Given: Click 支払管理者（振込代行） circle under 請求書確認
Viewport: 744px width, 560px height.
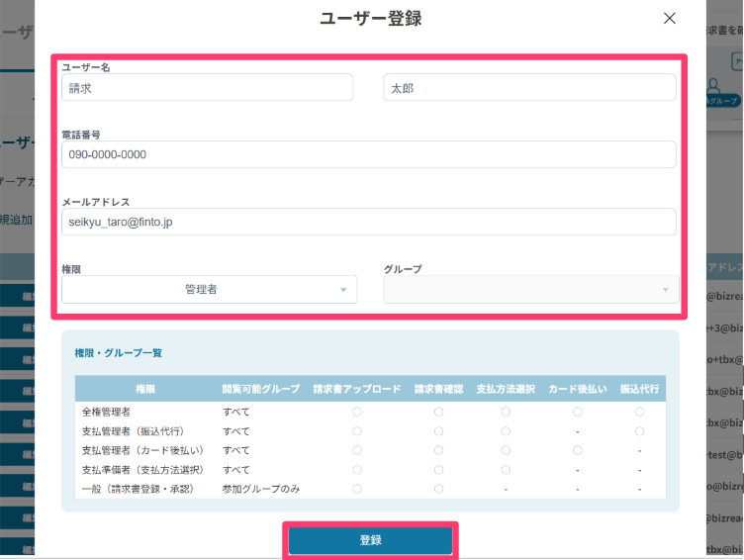Looking at the screenshot, I should (438, 431).
